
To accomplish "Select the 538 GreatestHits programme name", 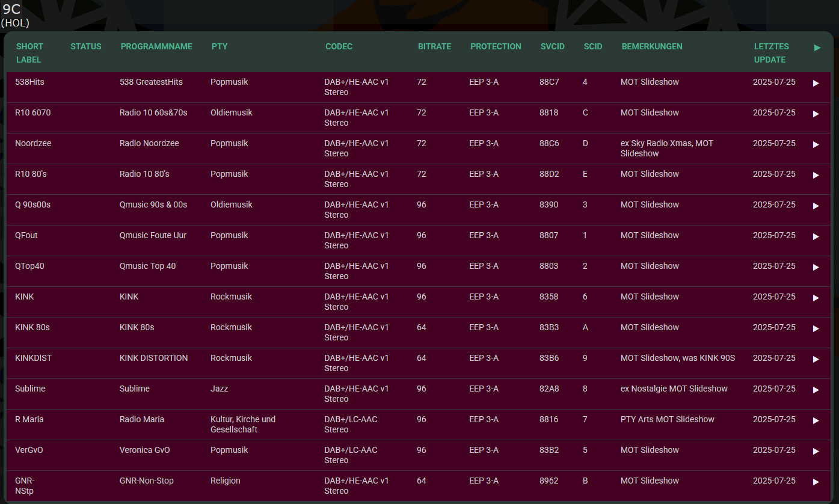I will click(x=151, y=82).
